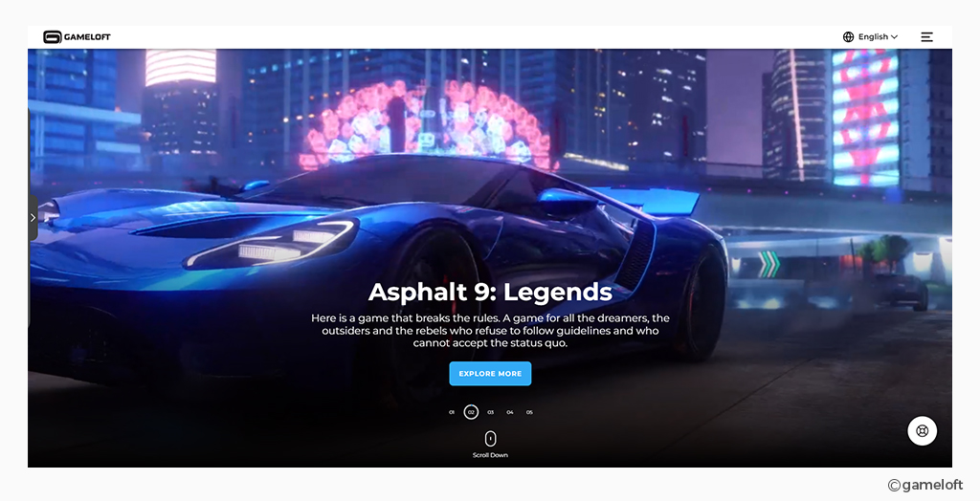980x501 pixels.
Task: Open the hamburger menu
Action: pyautogui.click(x=926, y=37)
